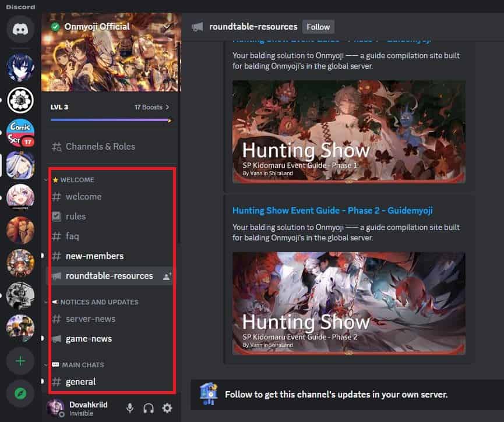
Task: Click the Dovahkriid username in user panel
Action: 89,405
